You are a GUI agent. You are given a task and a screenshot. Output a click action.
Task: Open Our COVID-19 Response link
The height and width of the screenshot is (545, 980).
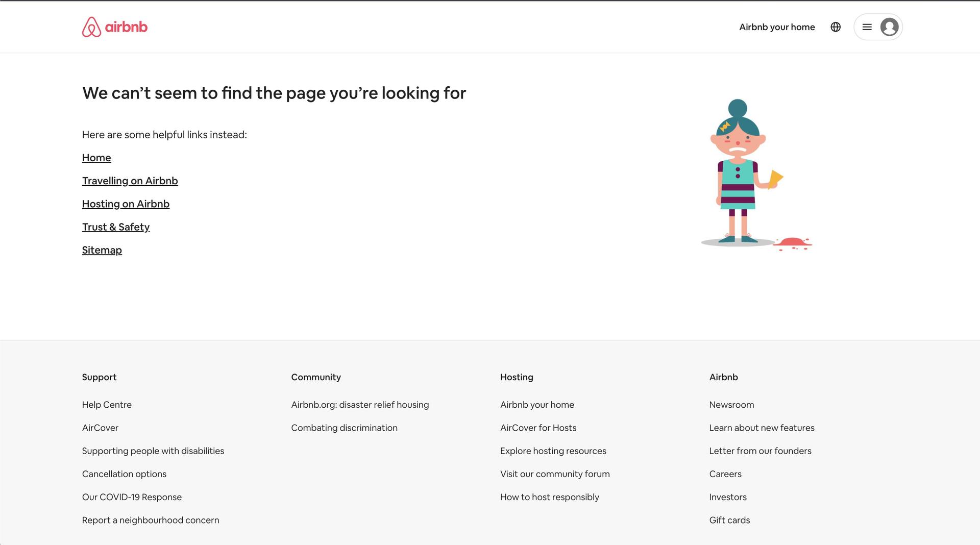tap(132, 497)
